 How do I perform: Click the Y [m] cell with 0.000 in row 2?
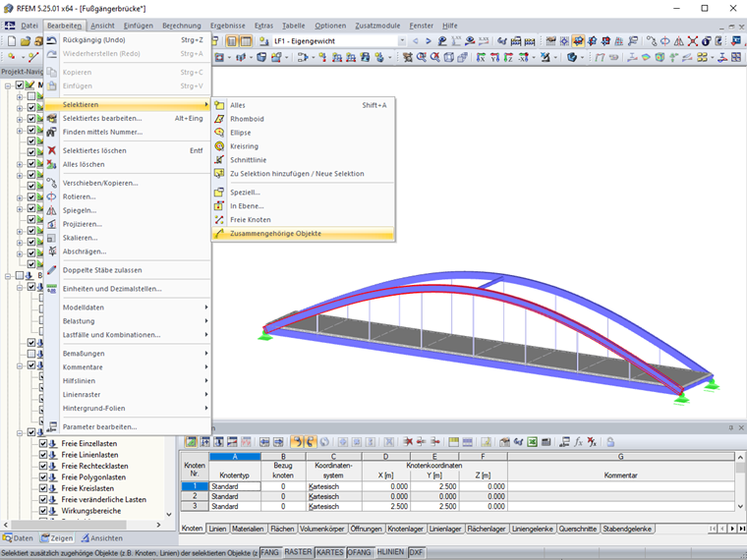(x=434, y=496)
